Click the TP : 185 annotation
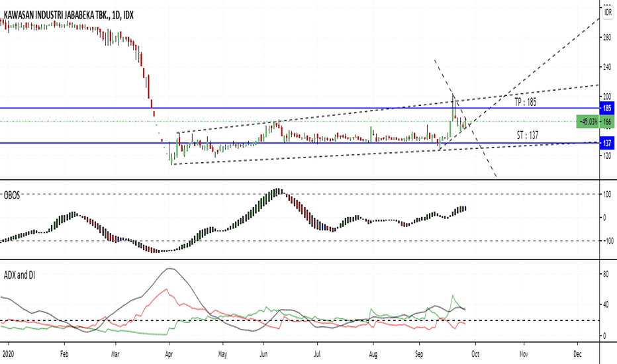 (526, 103)
